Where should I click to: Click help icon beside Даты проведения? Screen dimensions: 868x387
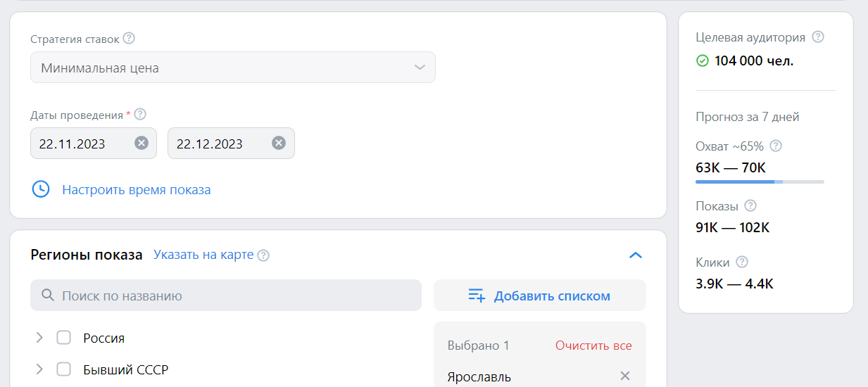[140, 114]
